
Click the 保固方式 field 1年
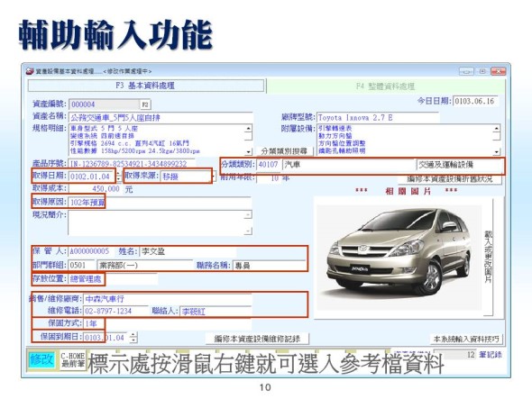[168, 323]
